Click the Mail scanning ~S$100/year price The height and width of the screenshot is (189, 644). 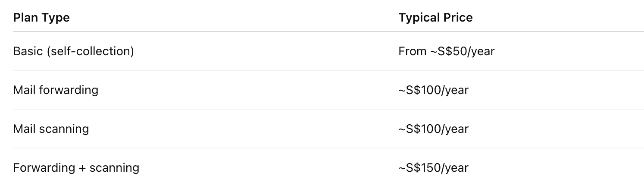click(434, 129)
